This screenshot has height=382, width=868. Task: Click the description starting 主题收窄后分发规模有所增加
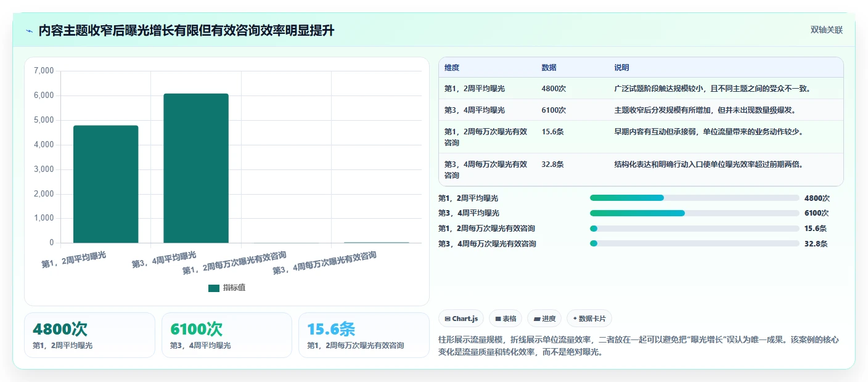[x=705, y=110]
